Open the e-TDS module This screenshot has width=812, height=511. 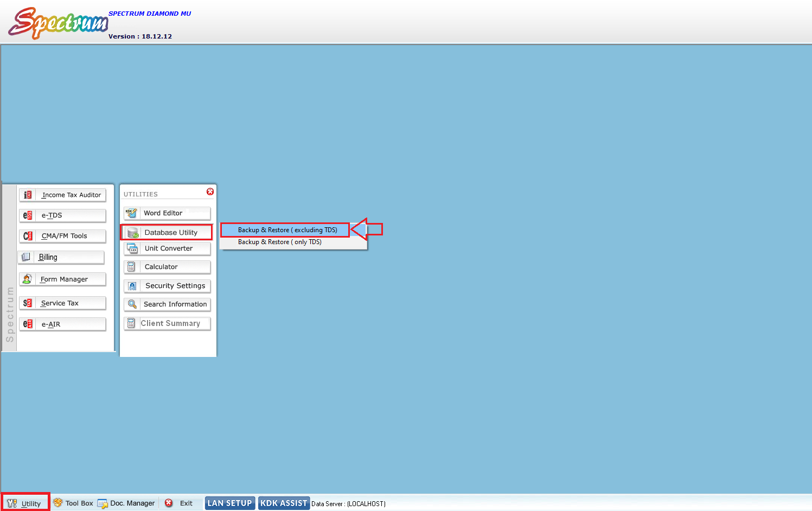tap(62, 215)
